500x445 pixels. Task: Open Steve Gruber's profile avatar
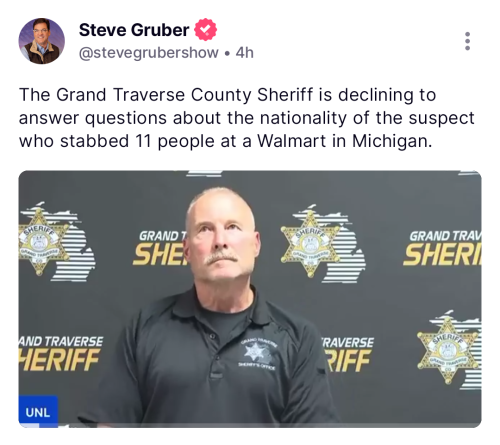tap(41, 41)
